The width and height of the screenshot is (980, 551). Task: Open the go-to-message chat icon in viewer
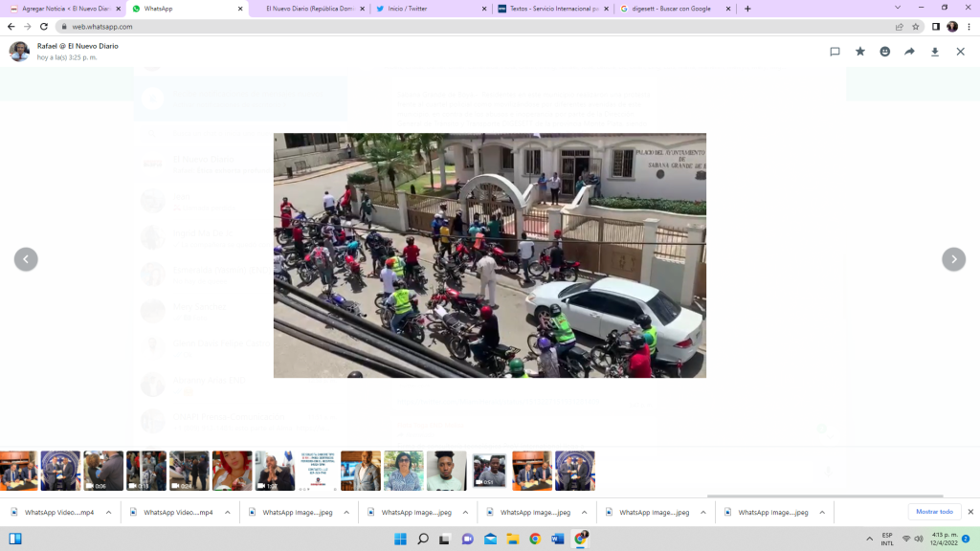tap(835, 52)
